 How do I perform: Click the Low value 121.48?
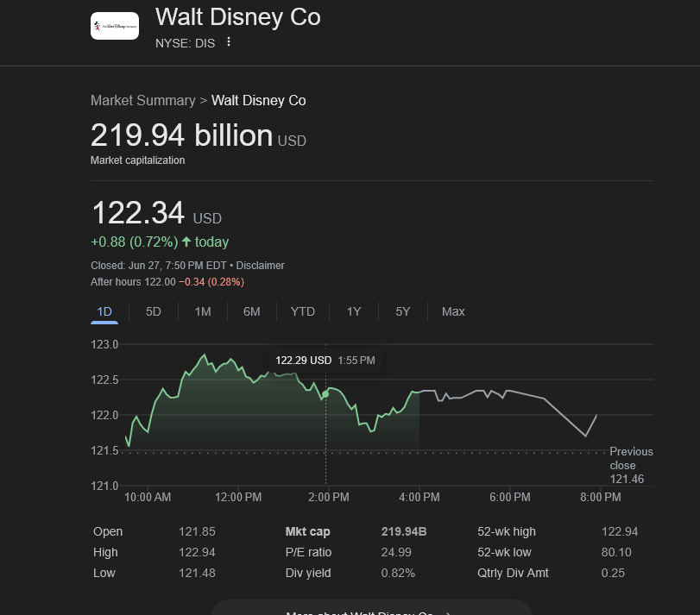[197, 573]
